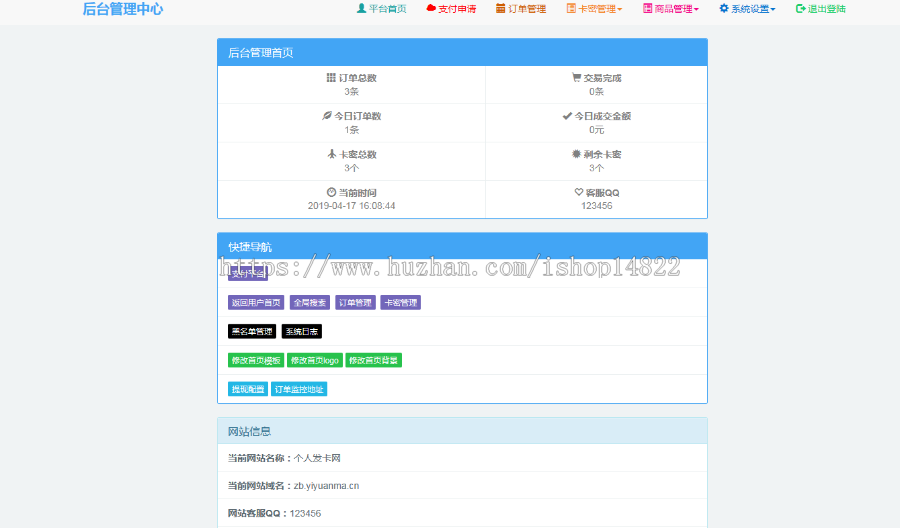Click the 后台管理中心 site title

click(x=123, y=9)
